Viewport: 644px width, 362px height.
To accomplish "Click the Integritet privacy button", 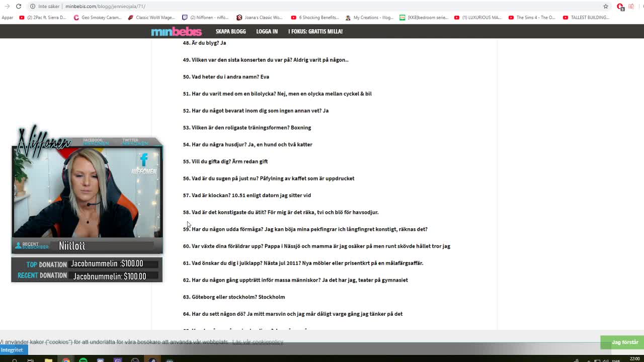I will [12, 350].
